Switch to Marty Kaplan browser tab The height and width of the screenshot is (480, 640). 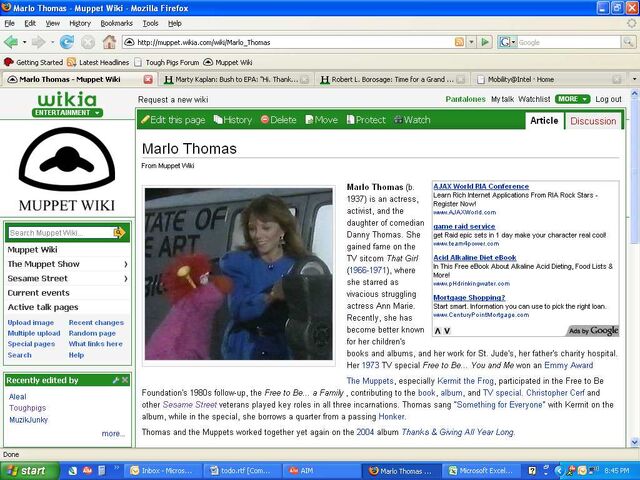[236, 79]
